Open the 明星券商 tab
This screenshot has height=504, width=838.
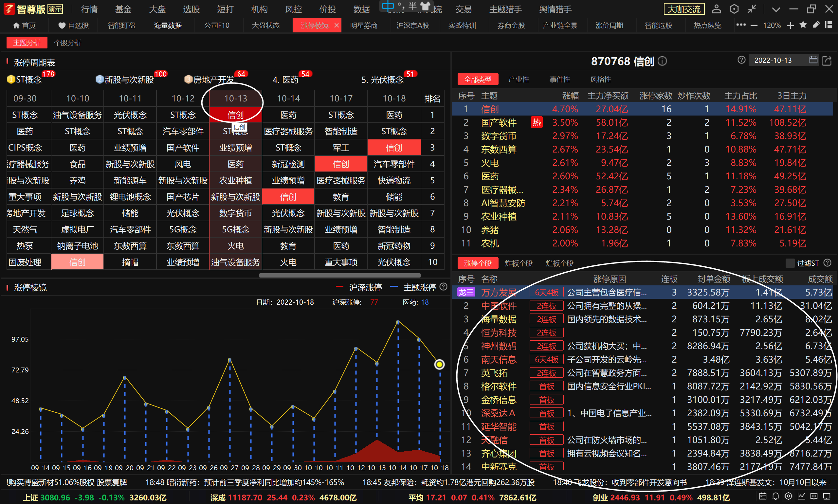coord(364,26)
